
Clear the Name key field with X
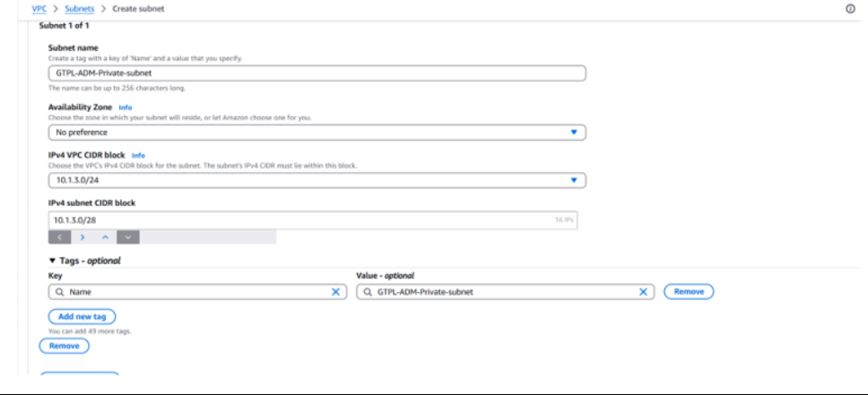[335, 292]
